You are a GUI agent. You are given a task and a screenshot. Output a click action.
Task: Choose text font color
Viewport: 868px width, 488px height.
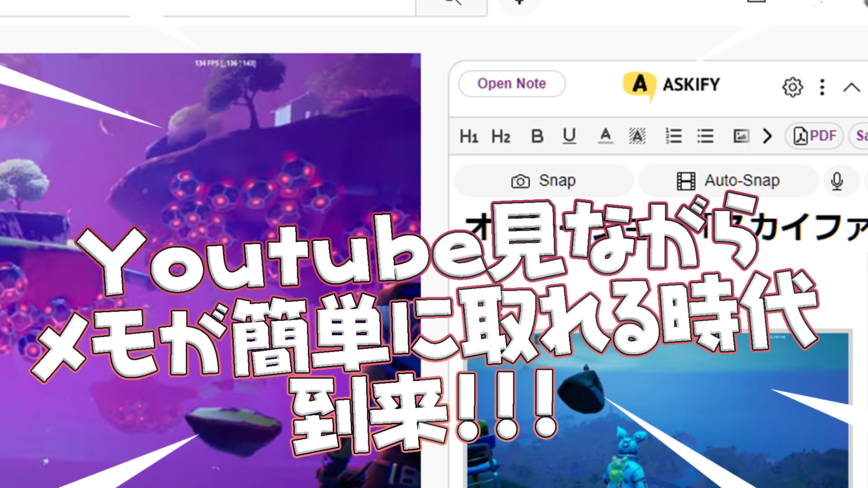coord(605,136)
